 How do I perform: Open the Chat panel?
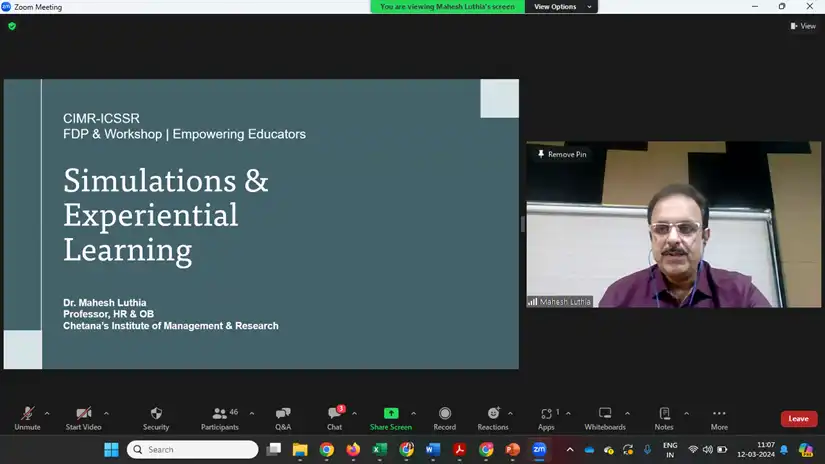tap(334, 414)
